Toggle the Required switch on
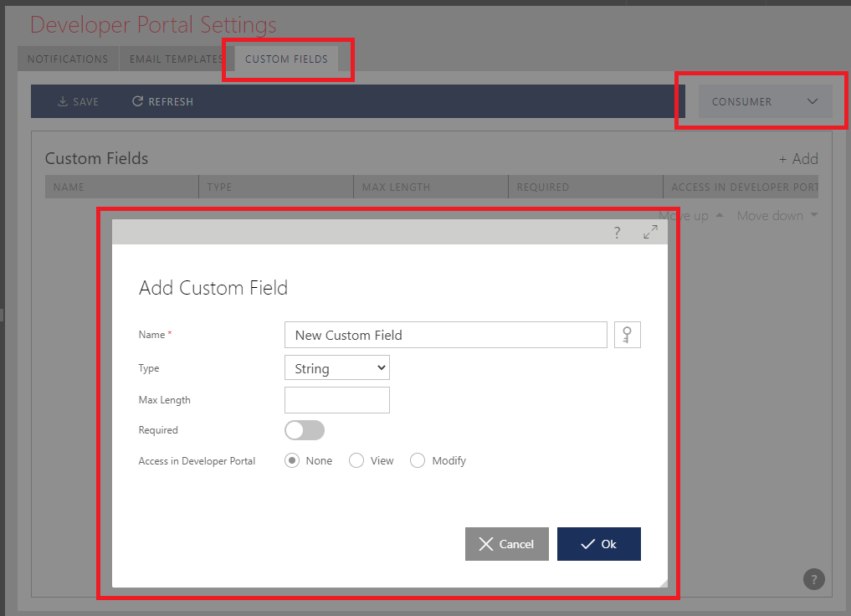This screenshot has height=616, width=851. click(x=305, y=430)
